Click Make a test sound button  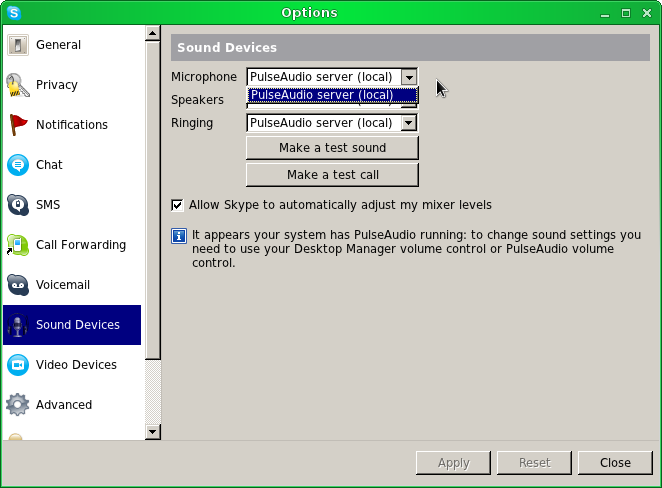coord(332,148)
